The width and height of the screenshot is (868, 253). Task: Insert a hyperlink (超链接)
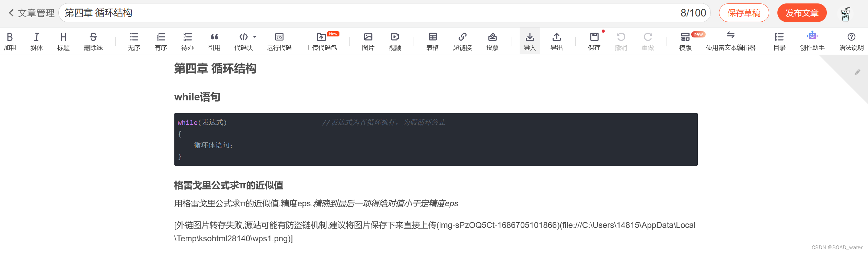click(x=463, y=41)
